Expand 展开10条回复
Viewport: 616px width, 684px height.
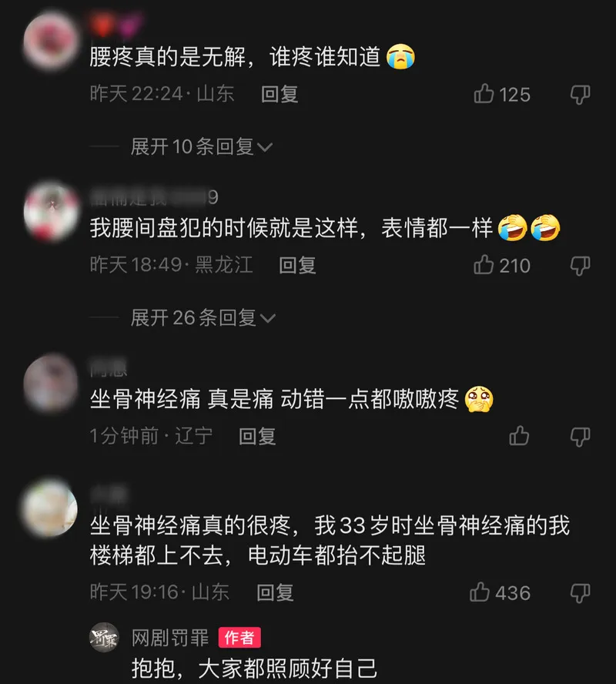pos(202,146)
